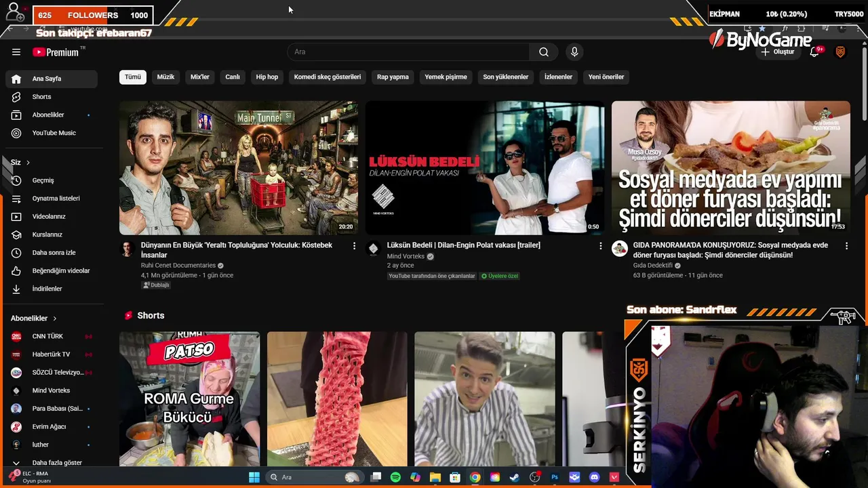The height and width of the screenshot is (488, 868).
Task: Select the İzlenenler chip
Action: tap(558, 77)
